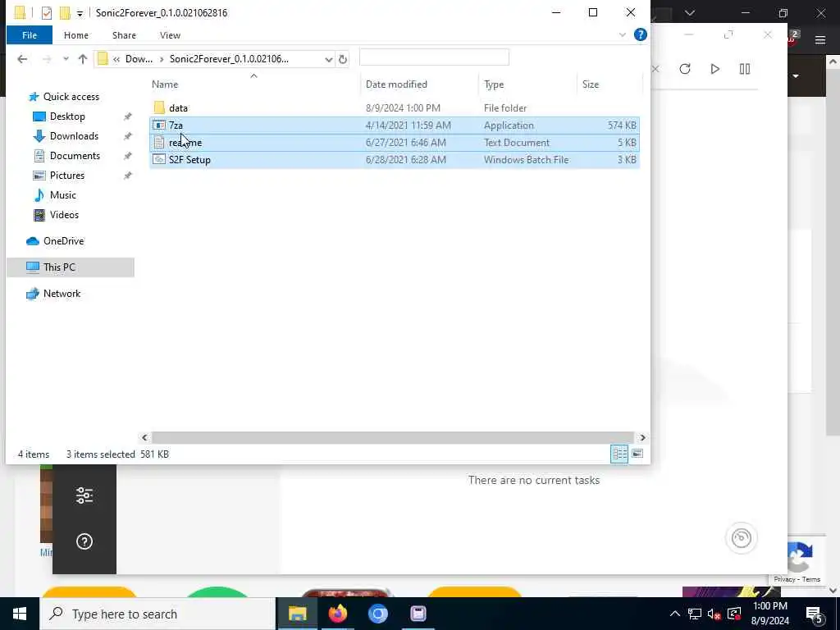Select the data folder
This screenshot has height=630, width=840.
(x=395, y=108)
